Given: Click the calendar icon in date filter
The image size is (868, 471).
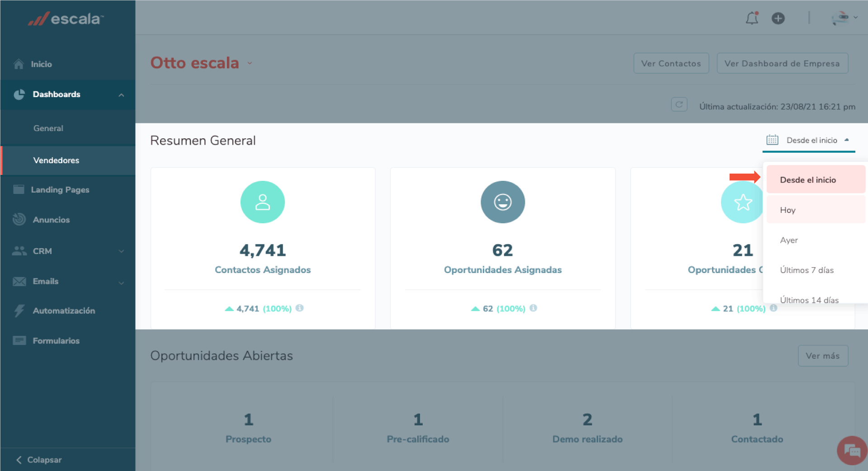Looking at the screenshot, I should (772, 140).
